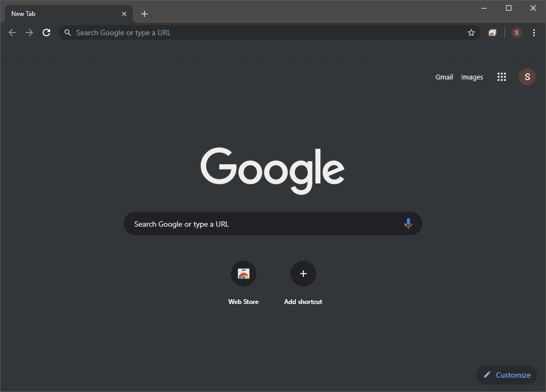Go back with the back arrow
The image size is (546, 392).
pos(12,33)
